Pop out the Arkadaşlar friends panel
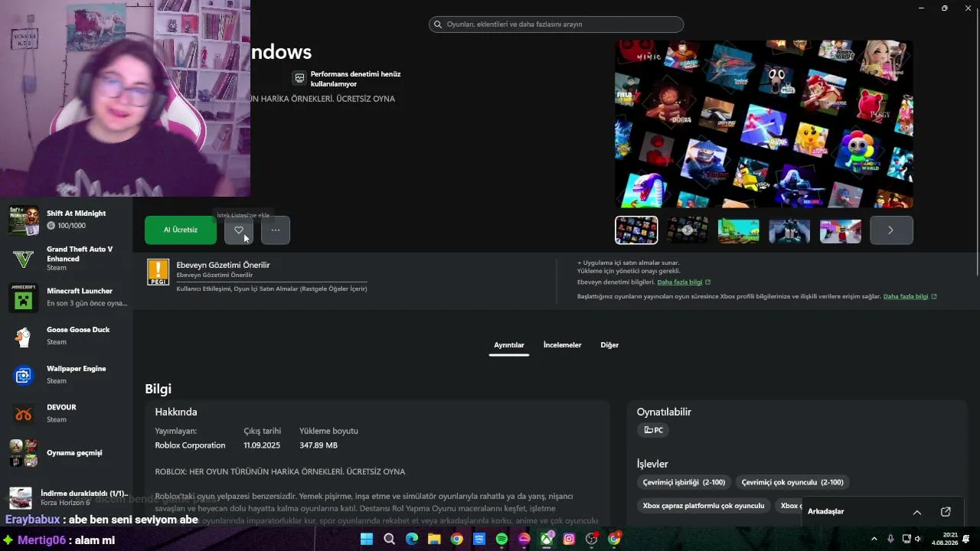This screenshot has width=980, height=551. tap(946, 512)
